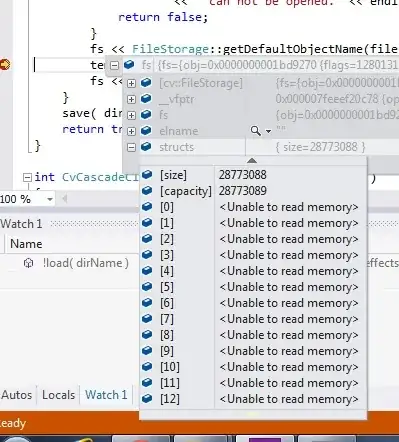Click the Name column header in Watch
Viewport: 399px width, 442px height.
click(x=26, y=244)
